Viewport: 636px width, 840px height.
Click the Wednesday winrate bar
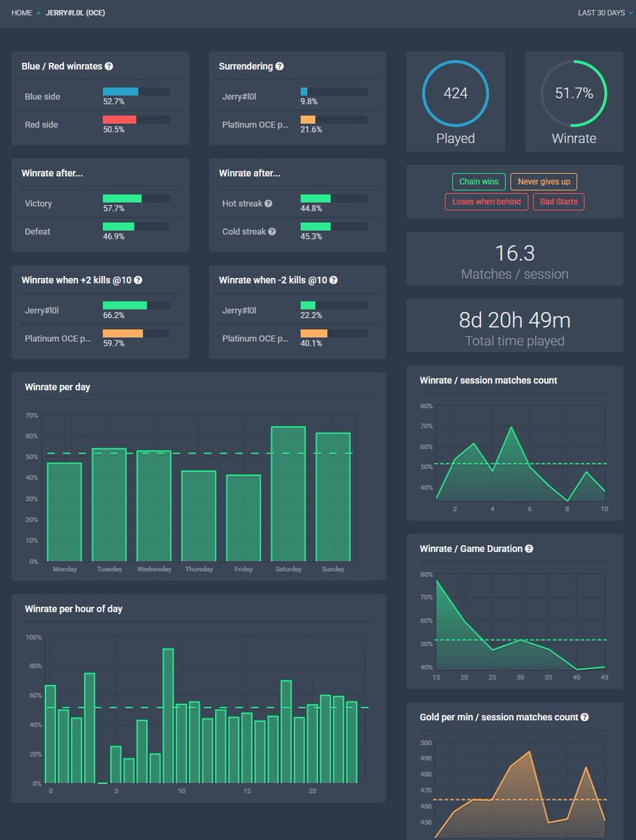(x=154, y=506)
